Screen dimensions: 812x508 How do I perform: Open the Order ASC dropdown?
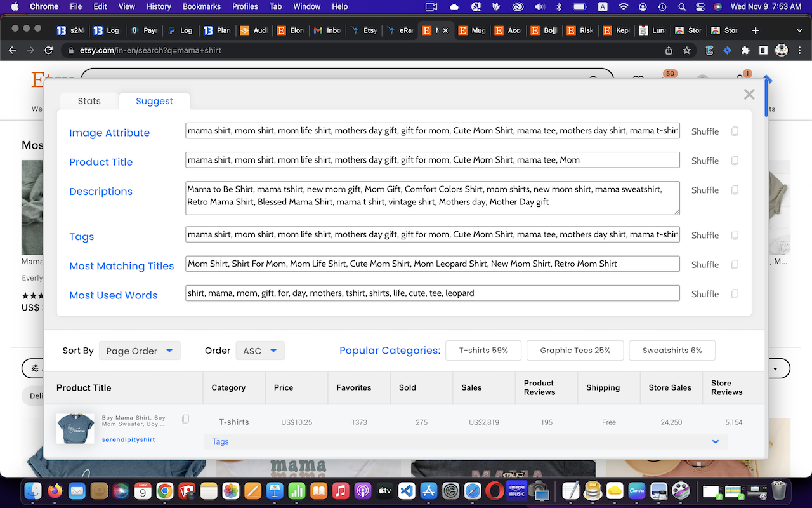pos(260,350)
